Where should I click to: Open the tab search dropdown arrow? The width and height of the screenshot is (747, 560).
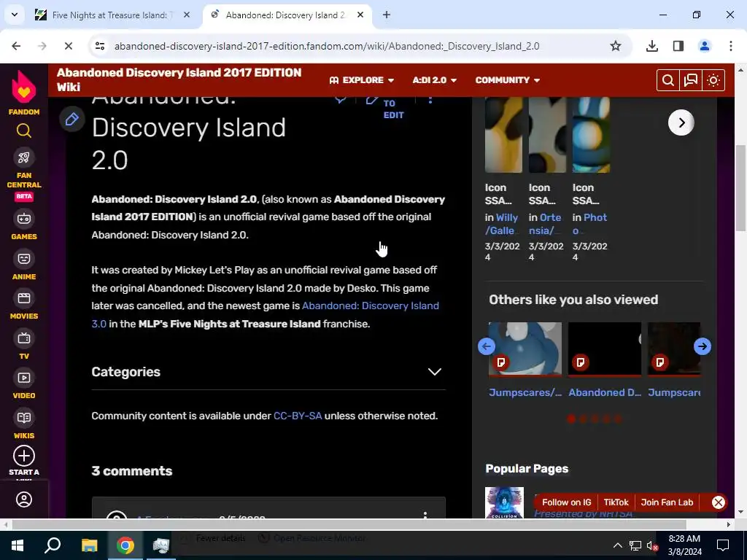(15, 15)
